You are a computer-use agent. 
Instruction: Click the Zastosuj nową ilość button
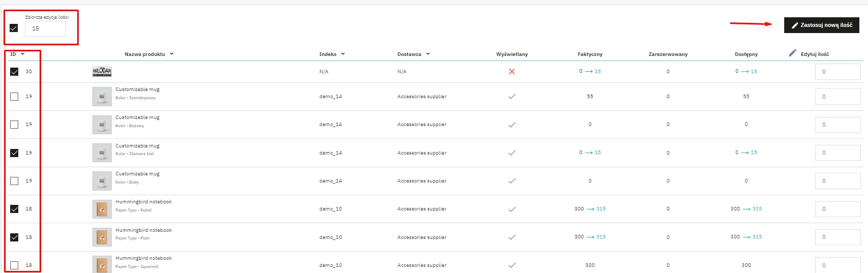click(x=821, y=25)
